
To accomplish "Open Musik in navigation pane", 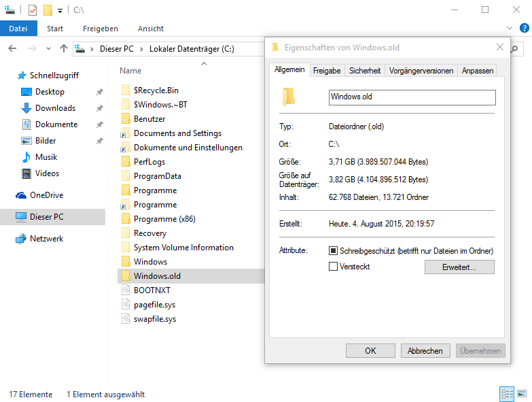I will pyautogui.click(x=46, y=157).
